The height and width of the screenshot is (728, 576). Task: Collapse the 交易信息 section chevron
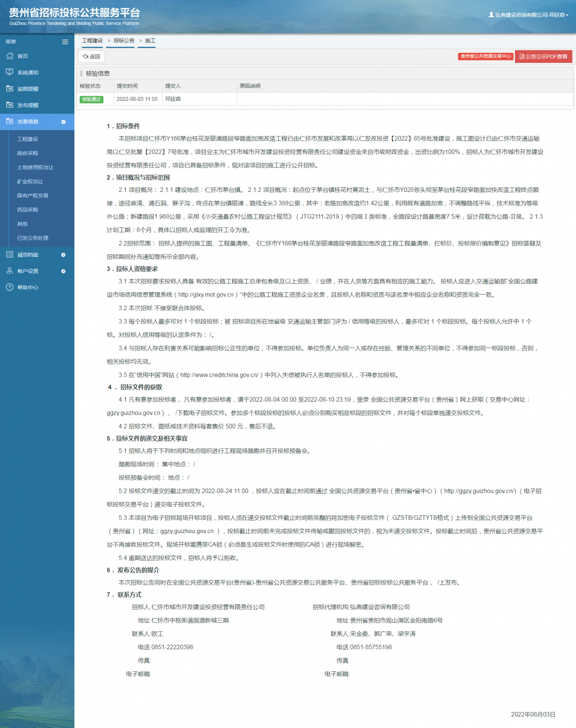(63, 122)
